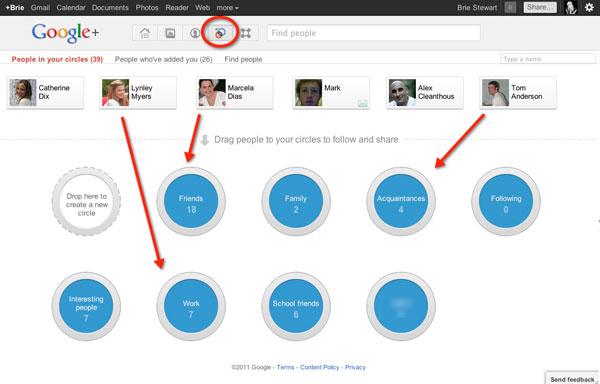Select 'People who've added you (26)' tab
600x384 pixels.
(163, 59)
